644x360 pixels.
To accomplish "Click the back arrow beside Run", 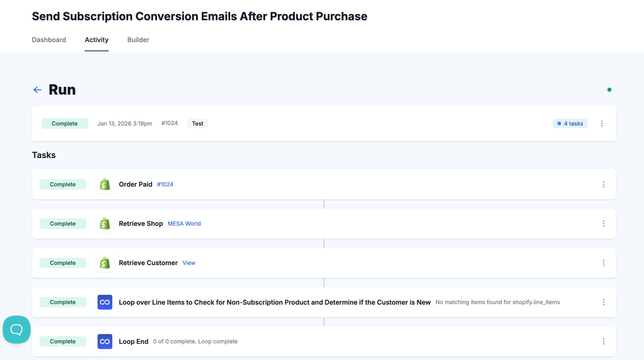I will pos(37,90).
